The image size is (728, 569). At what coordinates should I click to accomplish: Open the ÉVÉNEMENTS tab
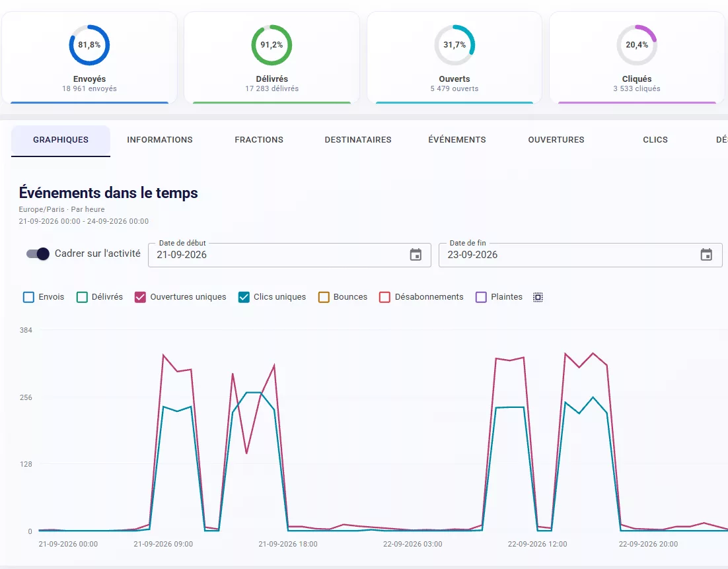coord(457,140)
